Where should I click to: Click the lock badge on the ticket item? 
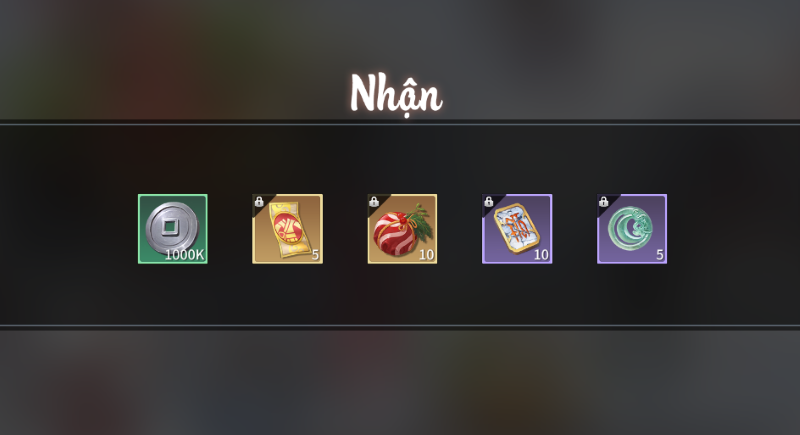259,201
